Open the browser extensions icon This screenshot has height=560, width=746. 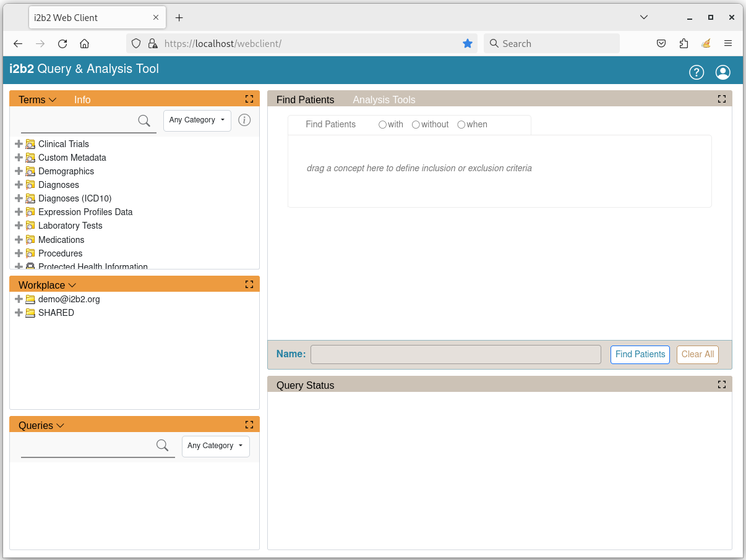[684, 43]
